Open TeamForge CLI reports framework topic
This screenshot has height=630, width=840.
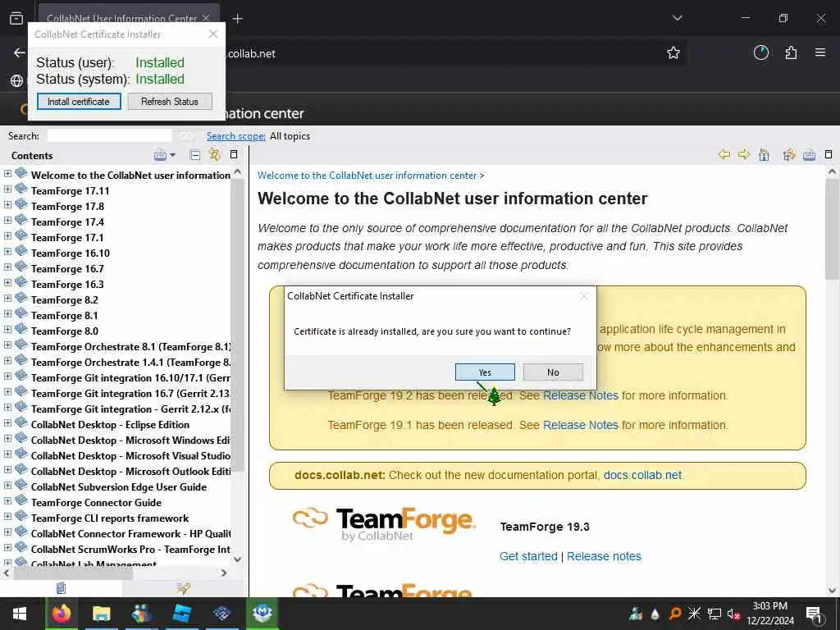tap(110, 518)
